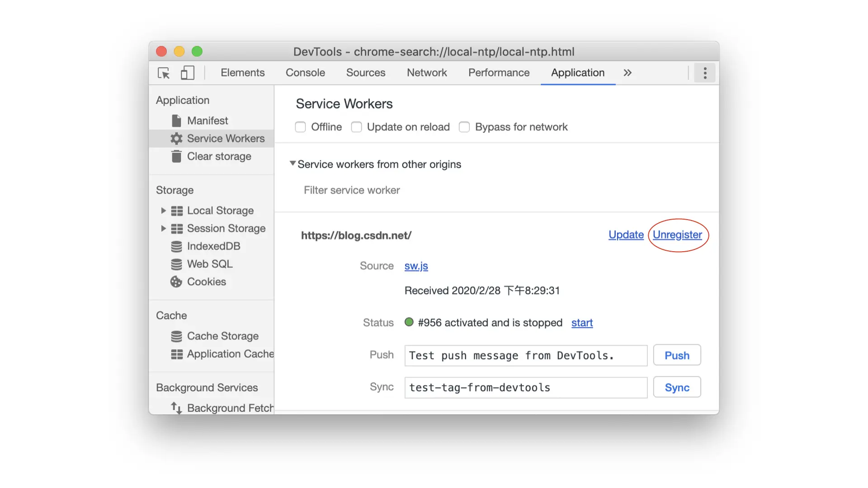This screenshot has height=488, width=868.
Task: Collapse Service workers from other origins
Action: 292,164
